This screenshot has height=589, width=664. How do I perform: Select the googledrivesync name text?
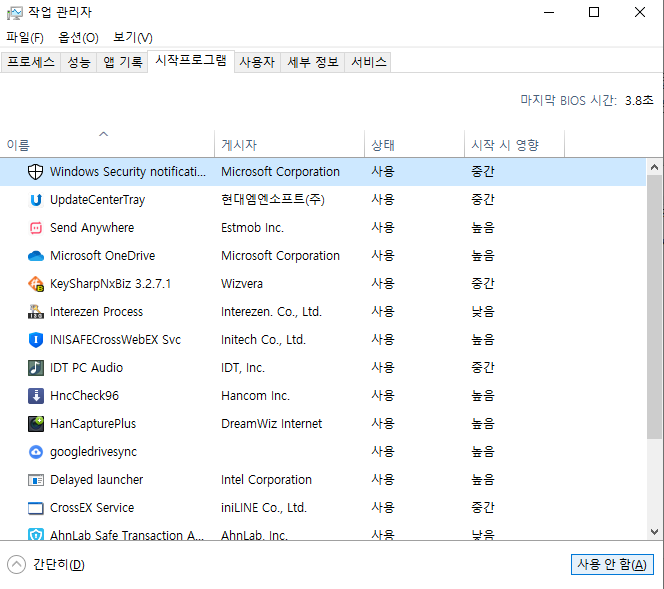point(93,452)
